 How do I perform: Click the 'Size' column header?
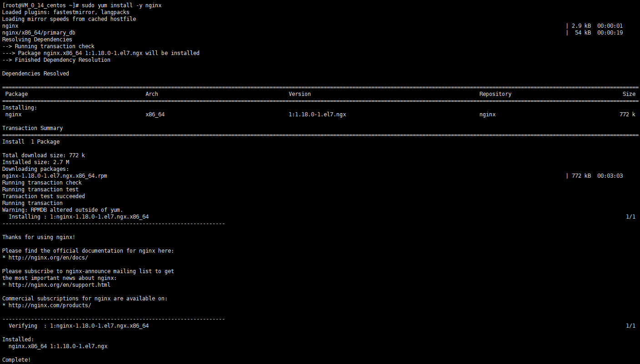629,94
